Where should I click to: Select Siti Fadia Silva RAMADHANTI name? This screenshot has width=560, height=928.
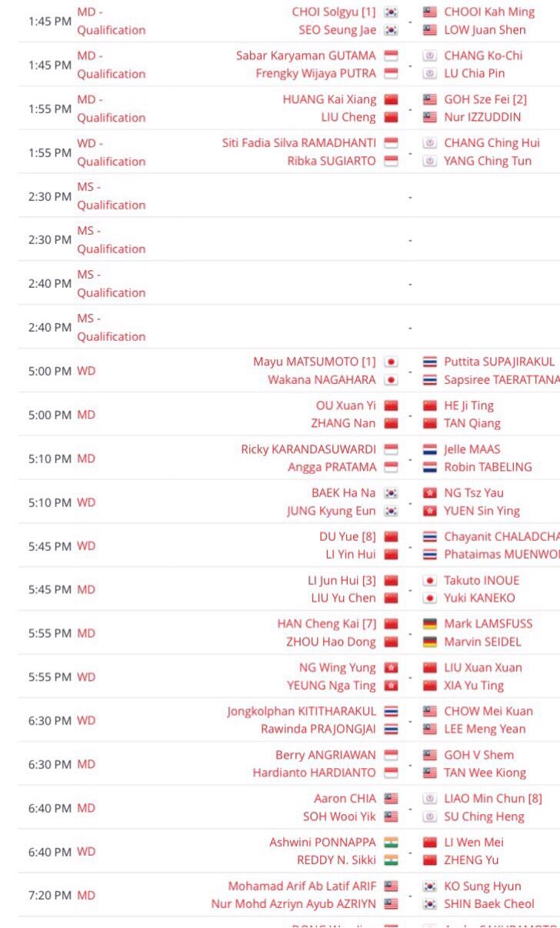tap(299, 143)
